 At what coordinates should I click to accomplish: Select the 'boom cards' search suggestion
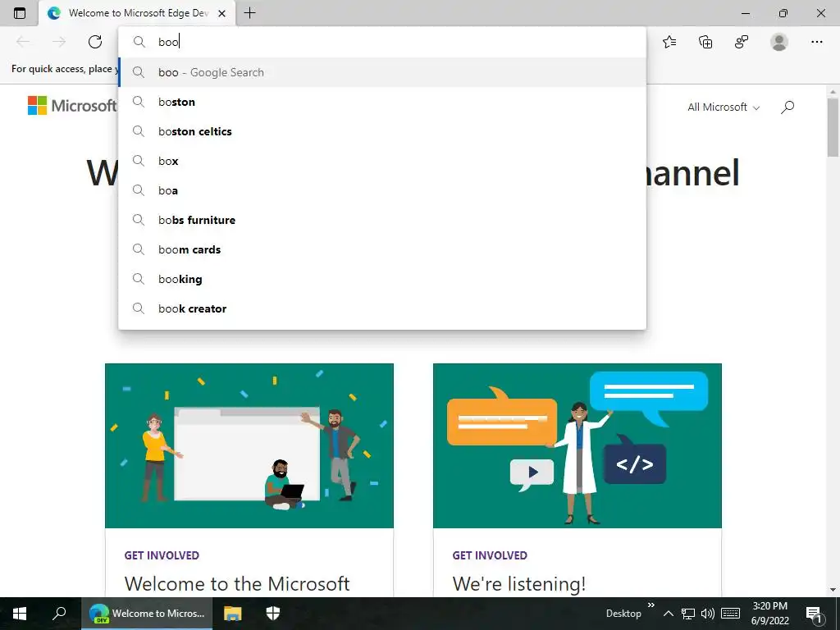[x=382, y=249]
